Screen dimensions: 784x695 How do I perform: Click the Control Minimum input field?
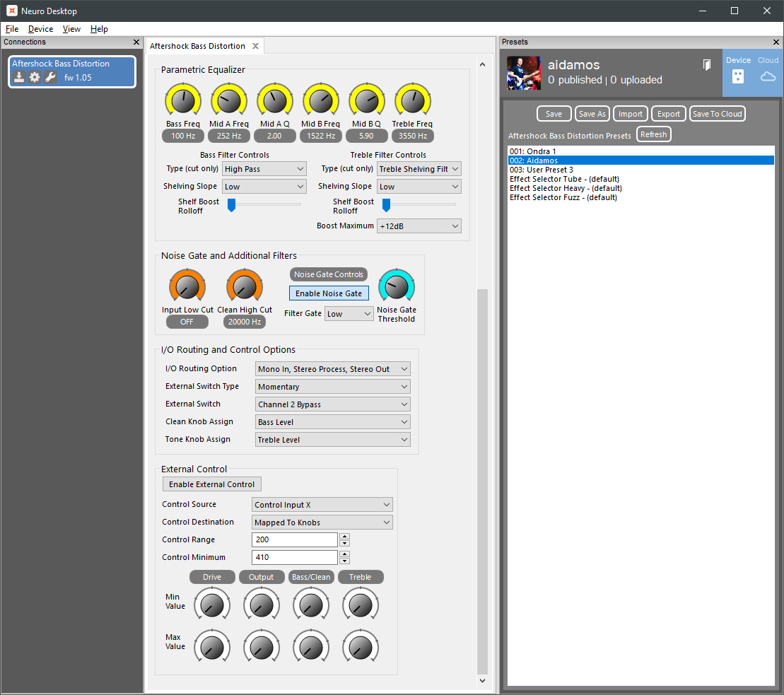295,558
